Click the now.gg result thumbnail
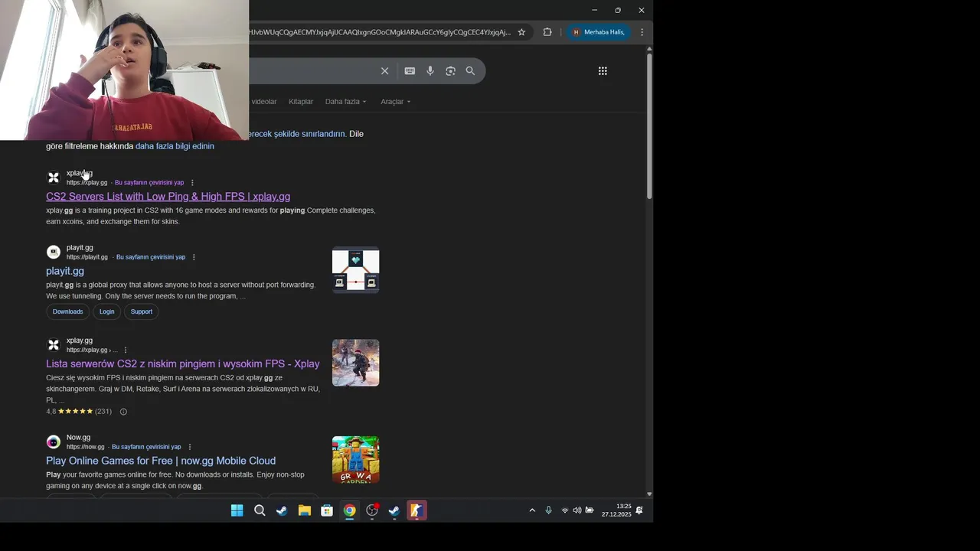Screen dimensions: 980x551 [355, 459]
